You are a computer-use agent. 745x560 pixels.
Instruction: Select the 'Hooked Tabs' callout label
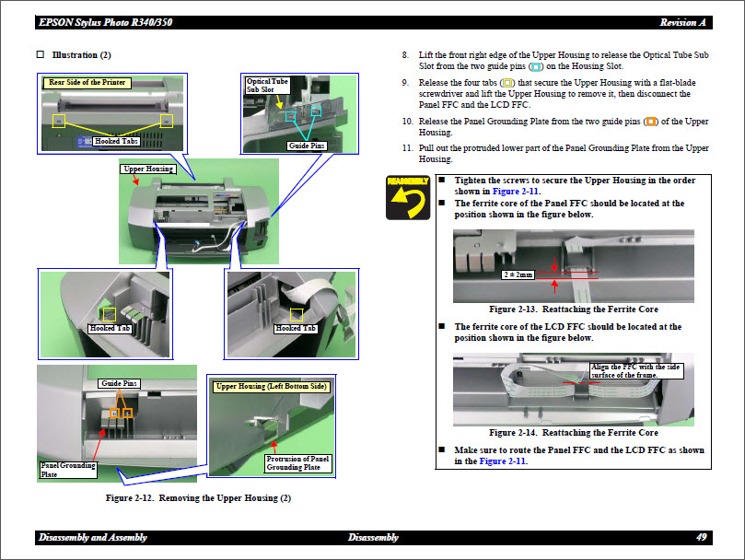(116, 141)
